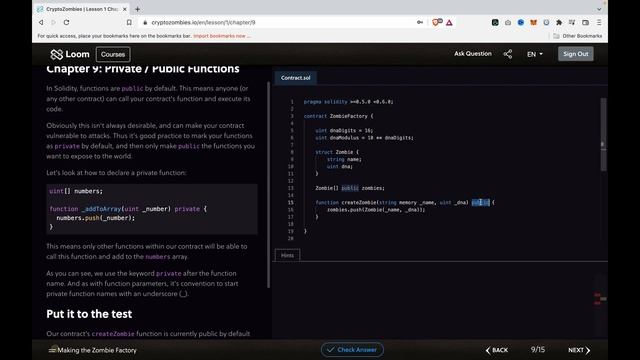Open the saved passwords key icon
This screenshot has width=640, height=360.
(x=420, y=22)
